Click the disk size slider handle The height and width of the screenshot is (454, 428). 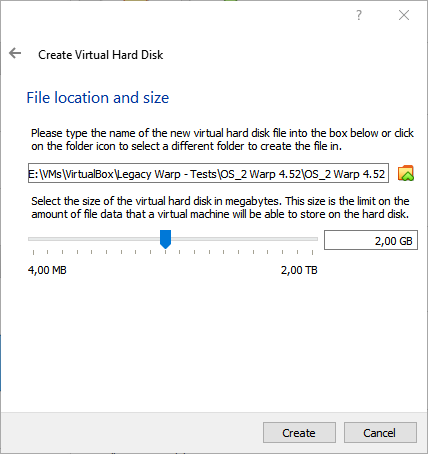tap(165, 239)
